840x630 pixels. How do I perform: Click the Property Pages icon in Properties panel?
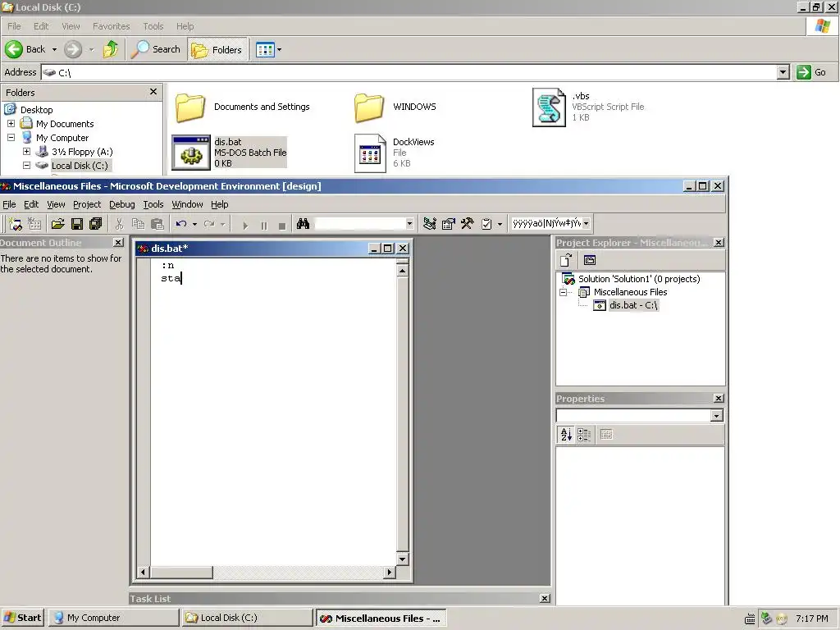click(606, 435)
